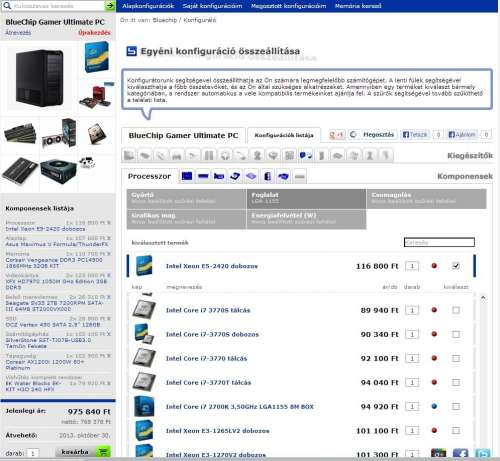Click the Intel Core i7 2700K product image
The width and height of the screenshot is (500, 461).
pyautogui.click(x=144, y=406)
